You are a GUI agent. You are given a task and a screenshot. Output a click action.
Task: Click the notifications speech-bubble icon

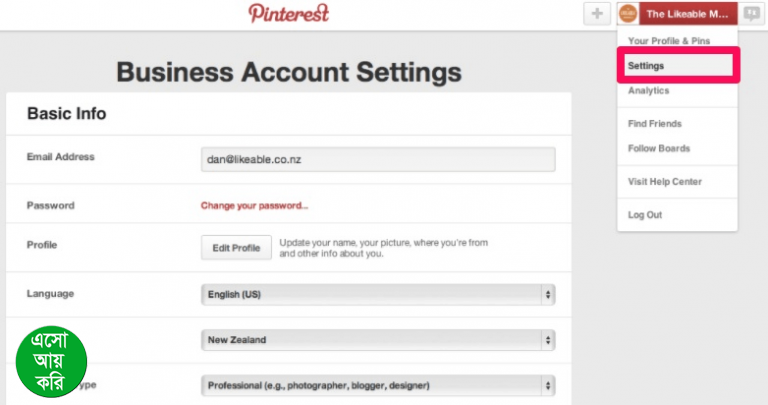pos(751,13)
